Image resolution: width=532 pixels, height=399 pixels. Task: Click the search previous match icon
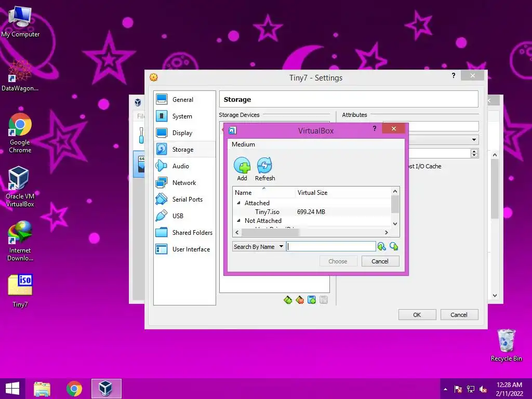click(382, 246)
